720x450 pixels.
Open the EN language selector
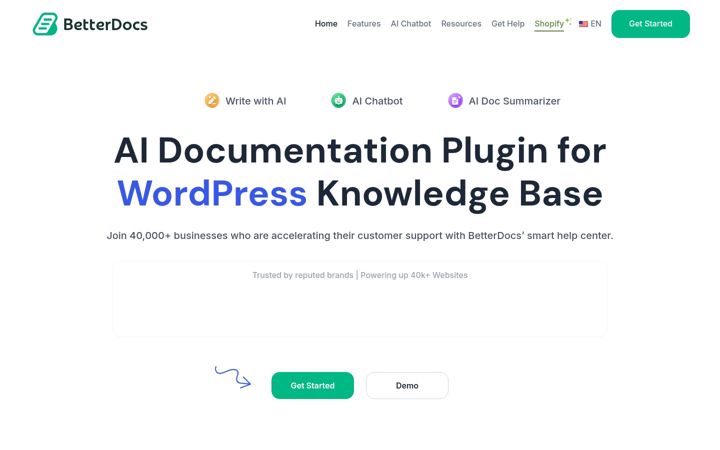[x=596, y=24]
